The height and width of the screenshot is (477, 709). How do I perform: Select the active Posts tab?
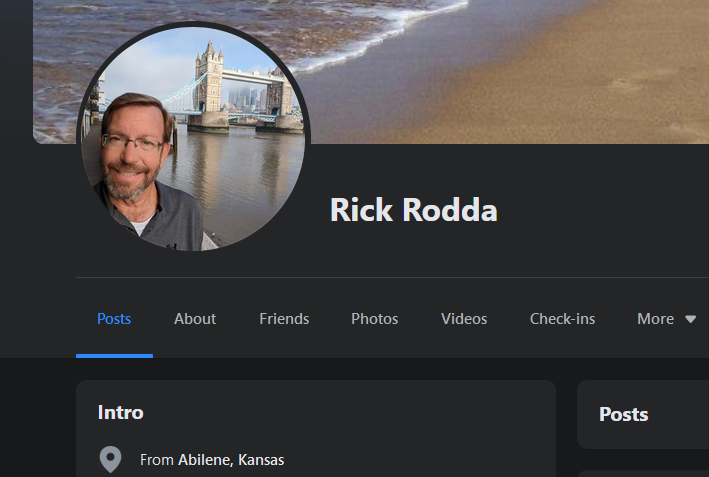point(114,319)
